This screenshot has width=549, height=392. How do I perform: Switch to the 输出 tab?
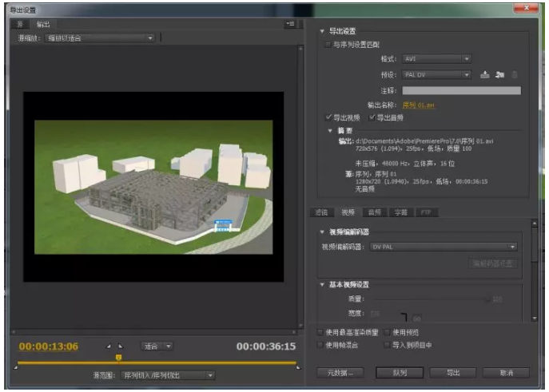pos(43,25)
